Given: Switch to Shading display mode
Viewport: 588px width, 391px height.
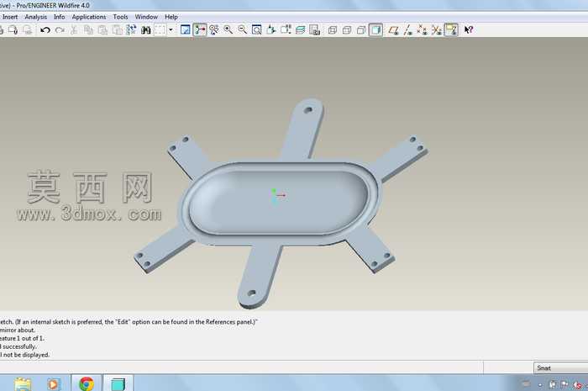Looking at the screenshot, I should tap(375, 30).
